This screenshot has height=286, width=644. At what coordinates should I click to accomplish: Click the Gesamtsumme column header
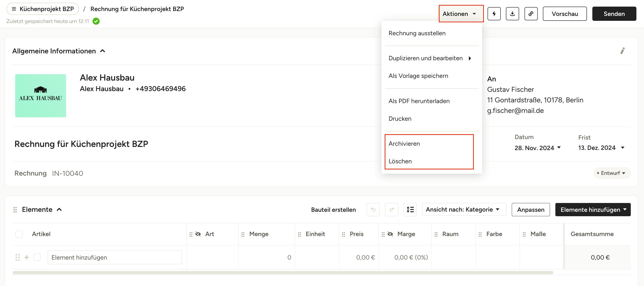(592, 234)
